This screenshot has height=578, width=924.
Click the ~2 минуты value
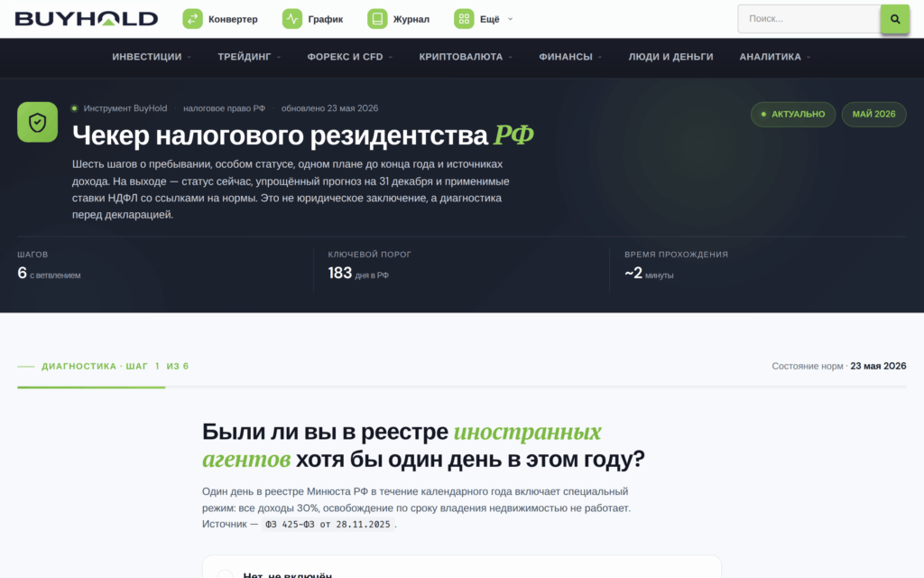(x=649, y=273)
